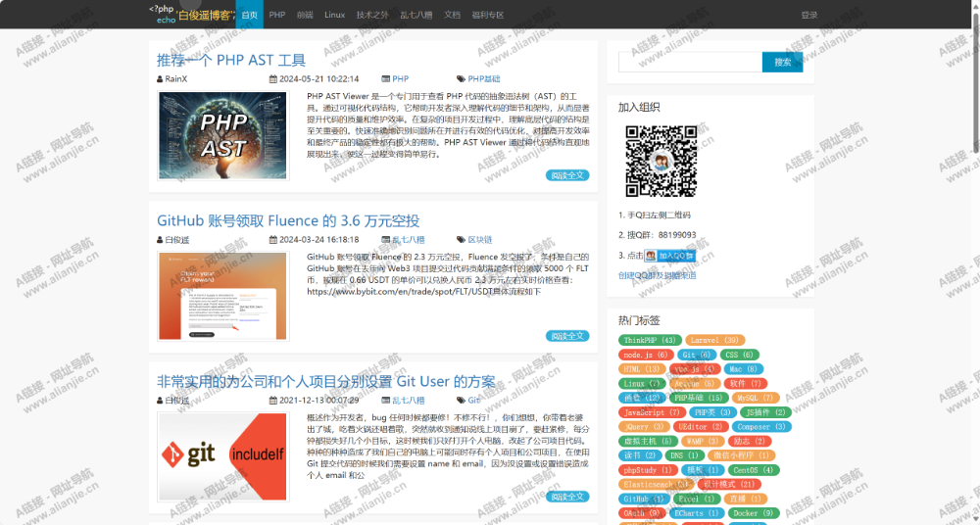
Task: Select the node.js (6) tag
Action: [646, 355]
